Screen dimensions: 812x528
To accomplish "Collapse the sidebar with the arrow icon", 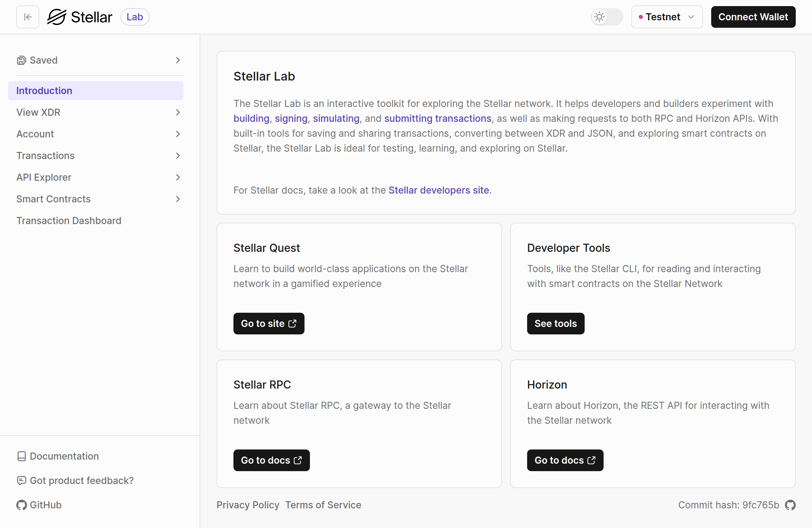I will [x=27, y=17].
